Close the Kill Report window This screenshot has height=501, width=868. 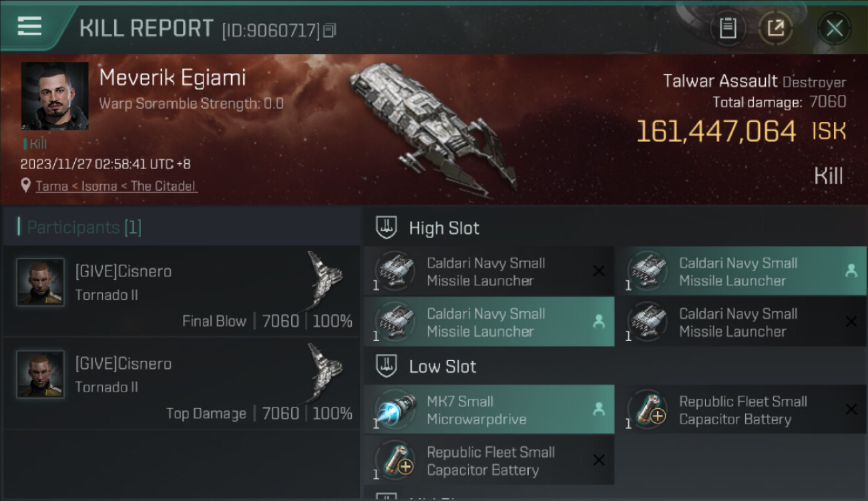pyautogui.click(x=834, y=28)
